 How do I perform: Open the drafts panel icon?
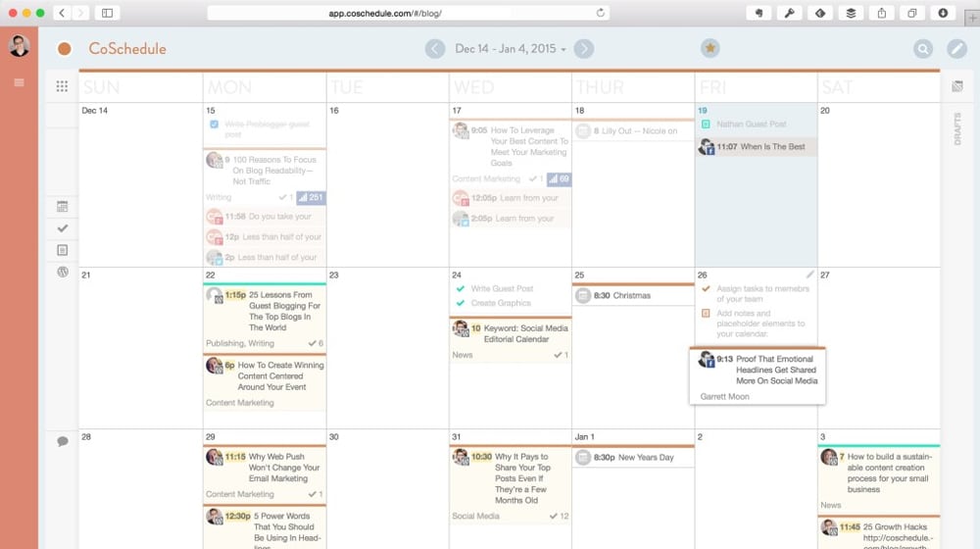click(x=956, y=86)
